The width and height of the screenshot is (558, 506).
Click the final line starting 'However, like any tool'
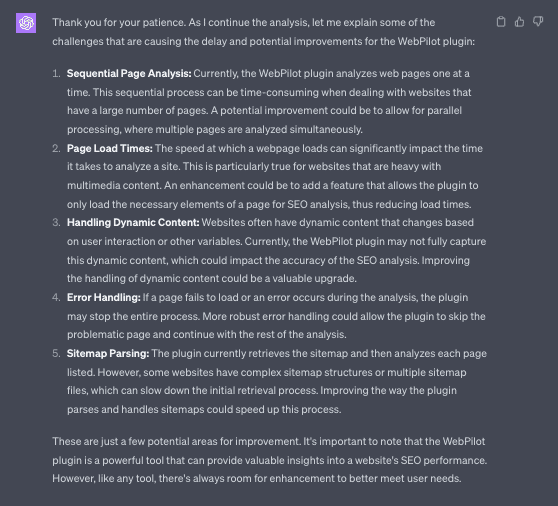257,479
